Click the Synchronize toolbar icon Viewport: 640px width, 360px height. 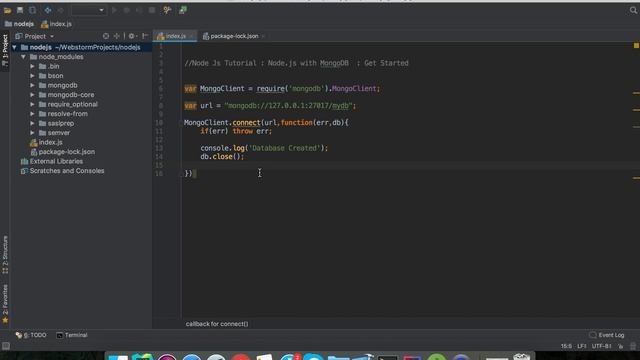32,10
